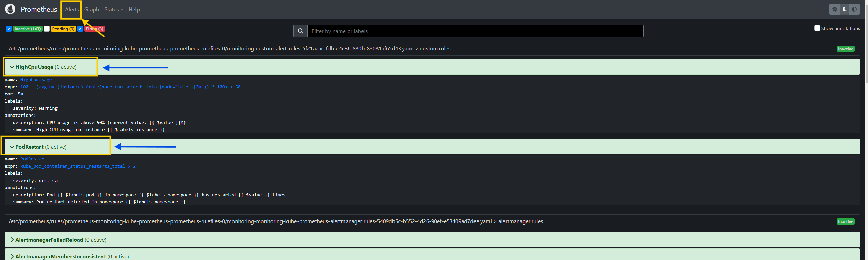
Task: Click the Prometheus flame logo
Action: 10,9
